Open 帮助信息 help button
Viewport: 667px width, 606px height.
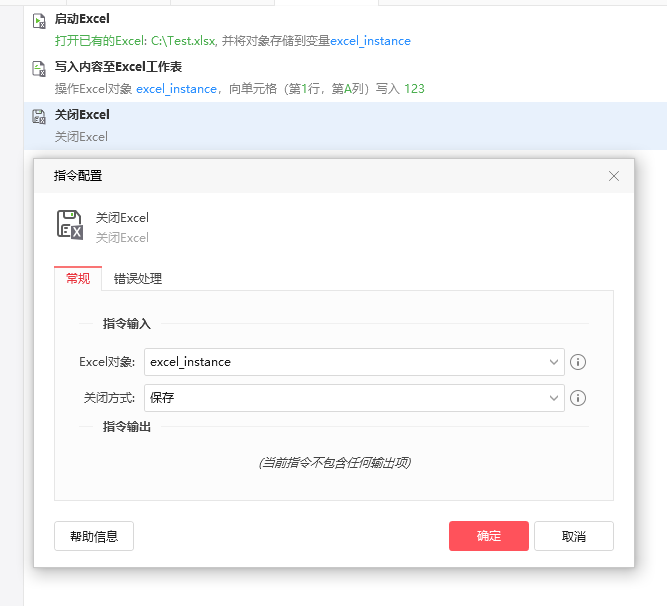coord(94,536)
